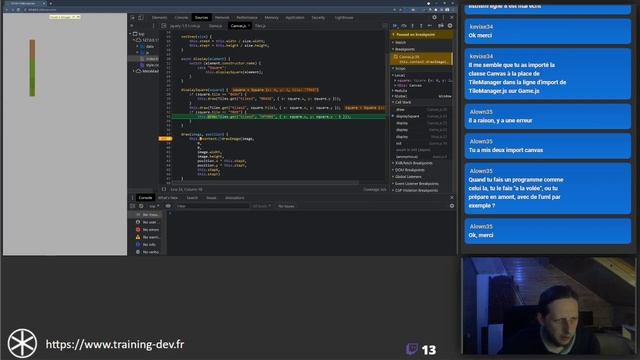Click the Twitch viewer count icon
This screenshot has height=360, width=640.
click(411, 349)
